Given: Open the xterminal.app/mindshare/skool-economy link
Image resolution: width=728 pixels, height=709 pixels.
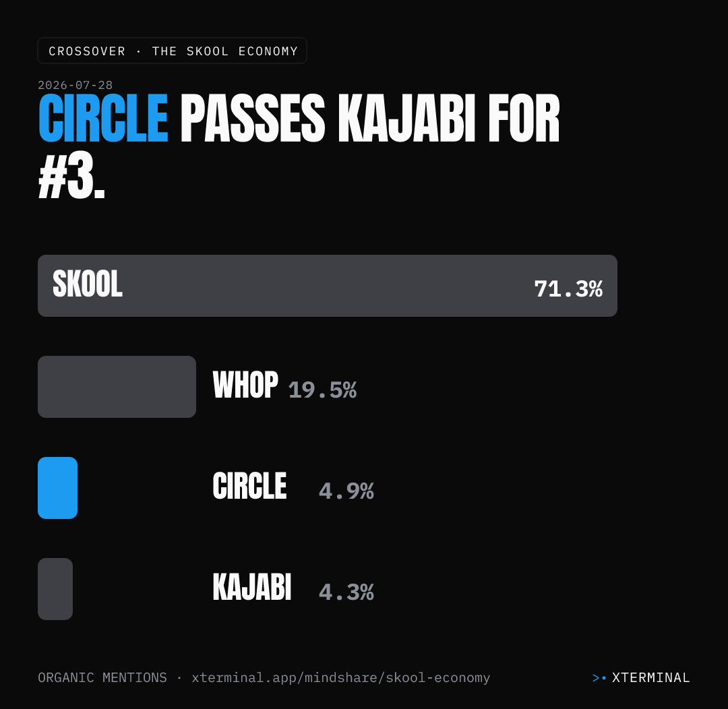Looking at the screenshot, I should click(341, 678).
